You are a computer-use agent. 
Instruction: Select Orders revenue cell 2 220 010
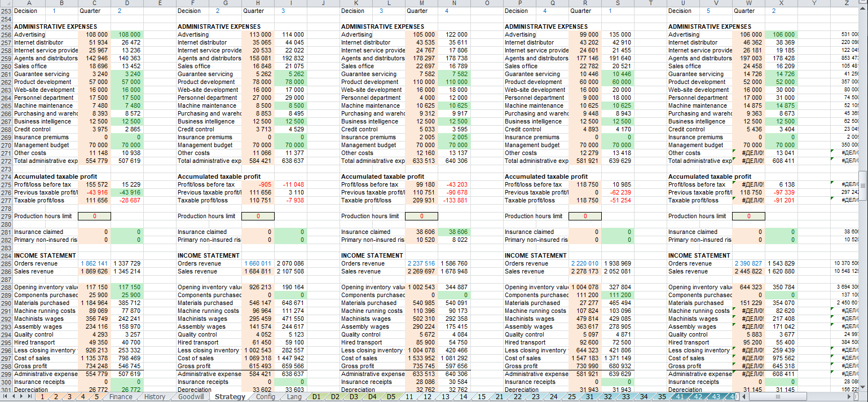(x=585, y=263)
